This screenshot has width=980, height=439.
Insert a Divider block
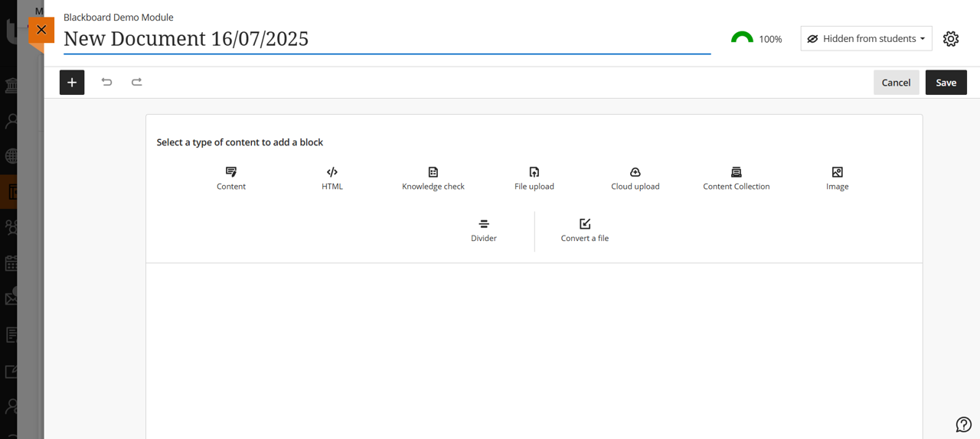pyautogui.click(x=484, y=231)
